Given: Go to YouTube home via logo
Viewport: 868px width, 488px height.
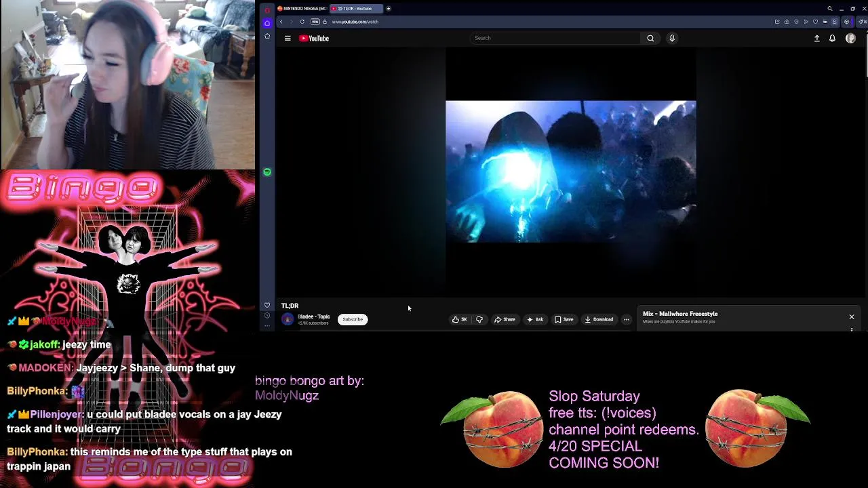Looking at the screenshot, I should pos(314,39).
